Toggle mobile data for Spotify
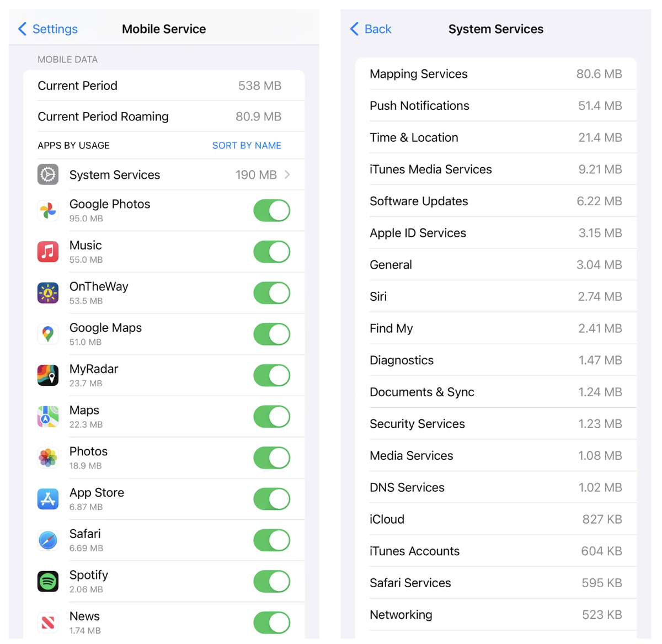This screenshot has width=662, height=644. [272, 581]
